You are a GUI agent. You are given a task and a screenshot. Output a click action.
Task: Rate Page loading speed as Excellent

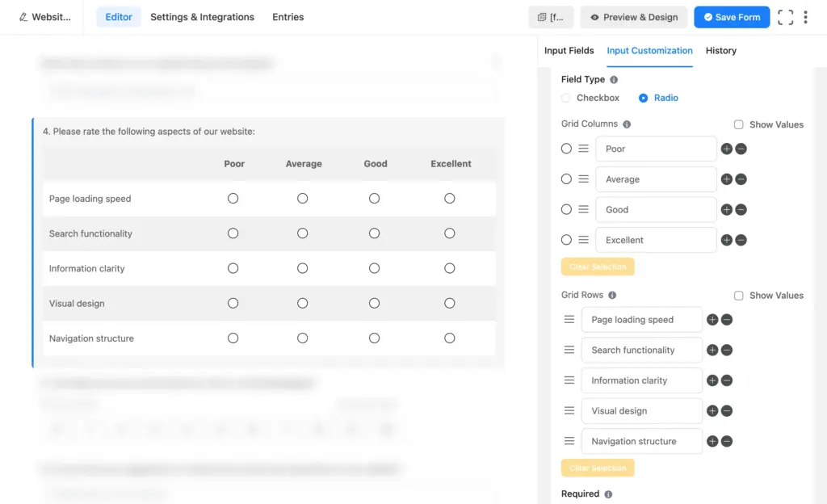[x=449, y=198]
